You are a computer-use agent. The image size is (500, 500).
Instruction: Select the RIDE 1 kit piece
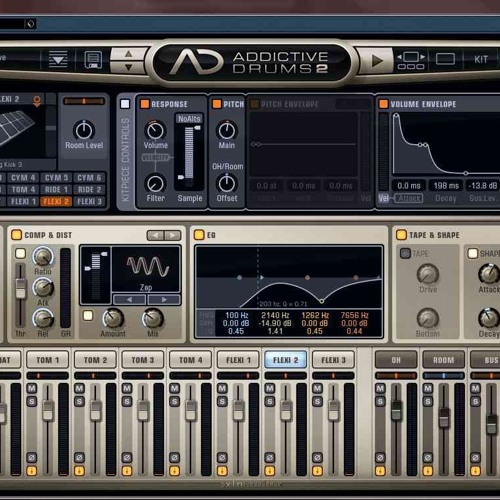tap(56, 190)
